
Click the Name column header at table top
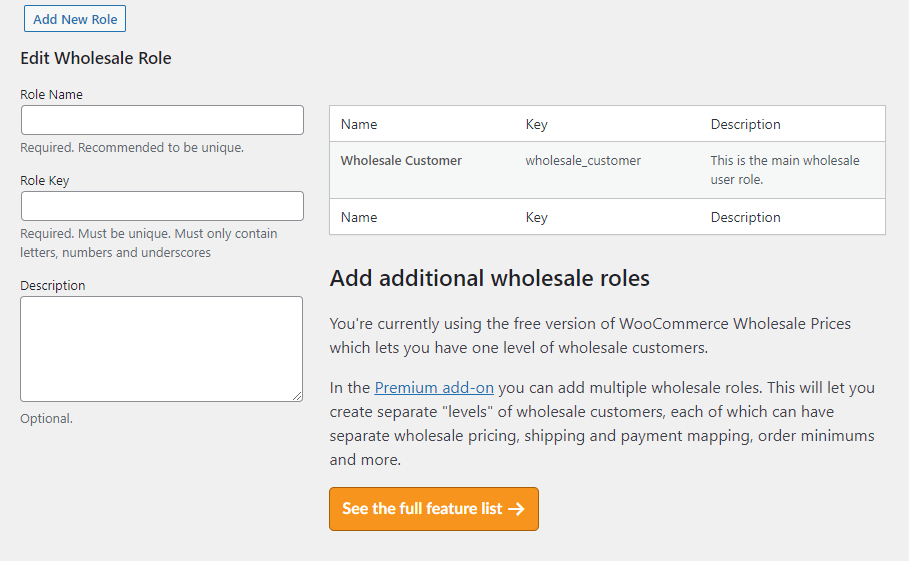click(x=359, y=125)
